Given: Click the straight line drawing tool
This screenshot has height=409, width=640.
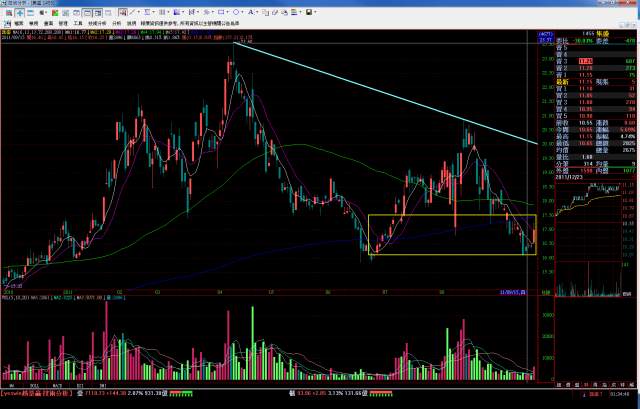Looking at the screenshot, I should coord(133,12).
